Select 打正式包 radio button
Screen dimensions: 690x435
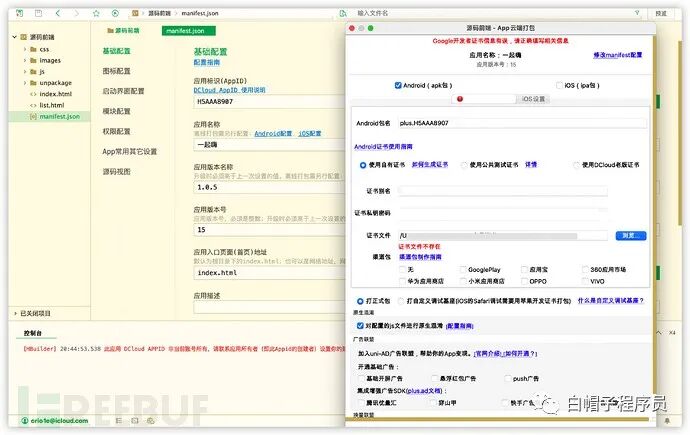[360, 301]
